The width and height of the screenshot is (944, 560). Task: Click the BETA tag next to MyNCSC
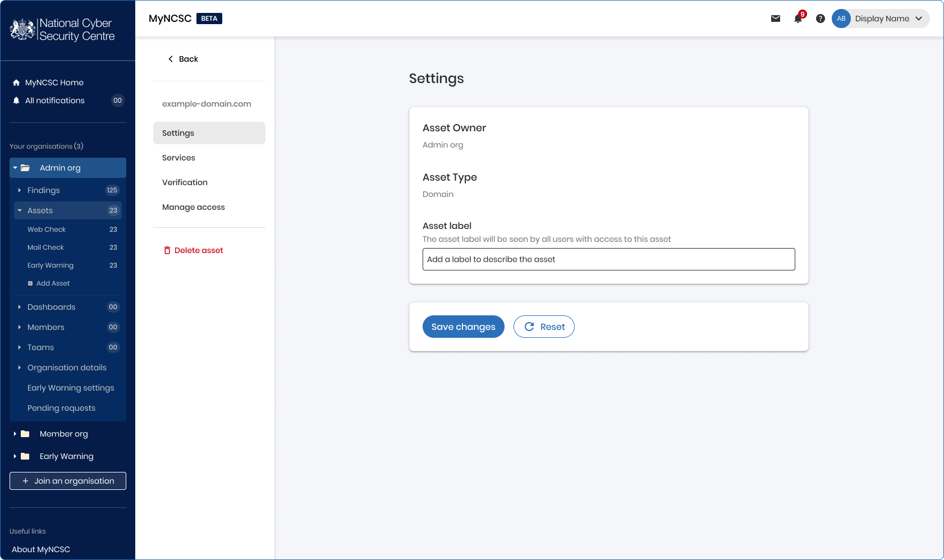tap(209, 19)
